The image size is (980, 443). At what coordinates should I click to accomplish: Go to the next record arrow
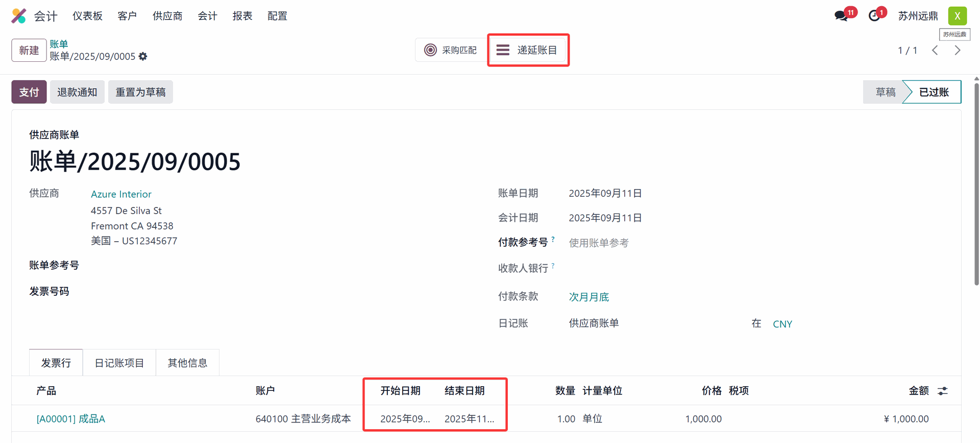958,50
